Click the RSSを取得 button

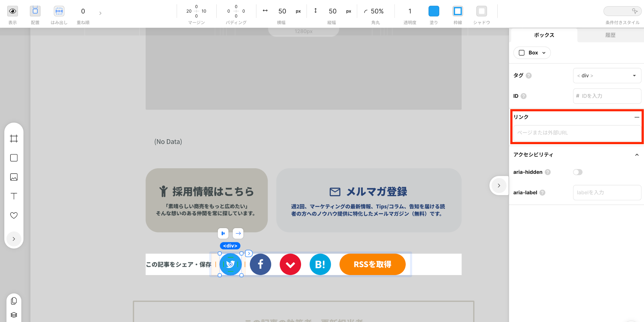click(372, 264)
